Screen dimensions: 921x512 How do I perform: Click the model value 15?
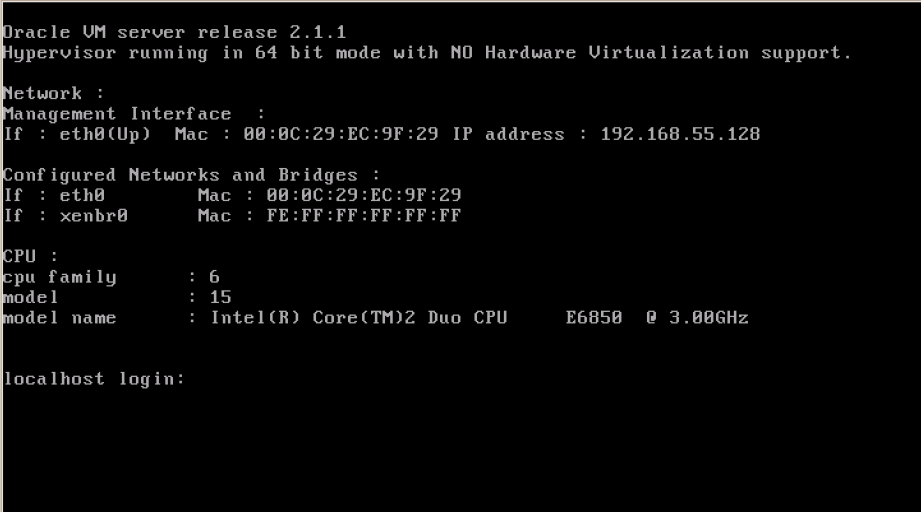pyautogui.click(x=220, y=298)
